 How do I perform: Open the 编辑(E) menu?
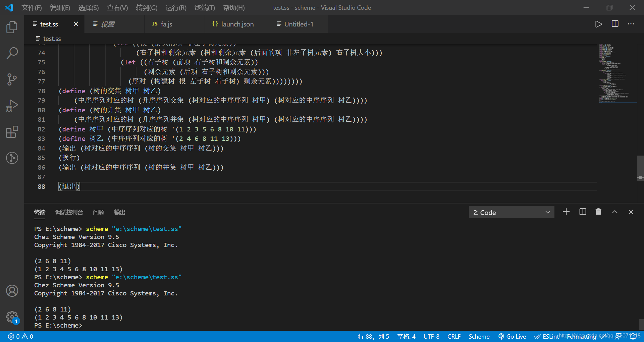(60, 8)
